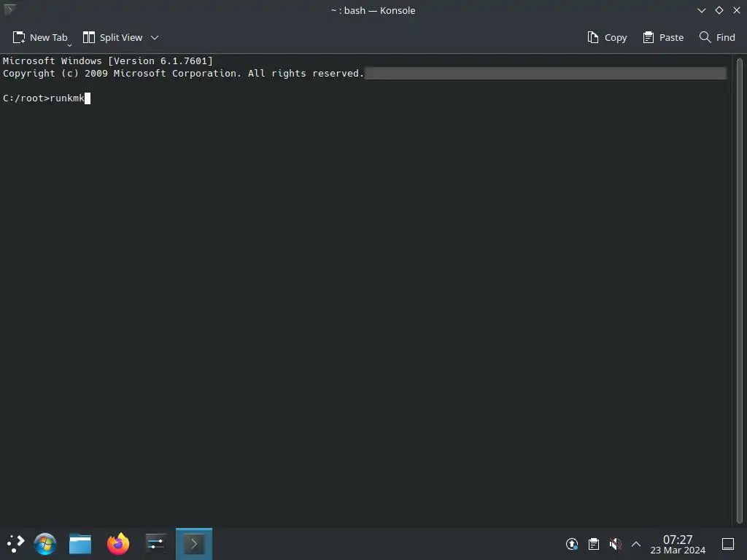Open the Windows-orb icon in taskbar
Image resolution: width=747 pixels, height=560 pixels.
click(45, 544)
